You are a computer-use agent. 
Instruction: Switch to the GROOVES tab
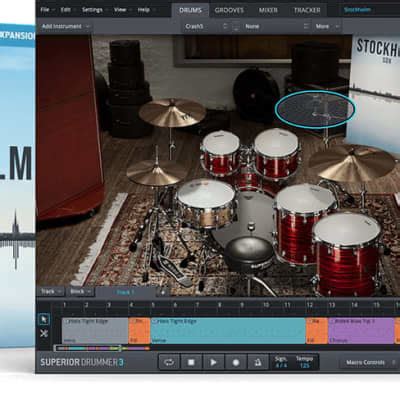229,10
